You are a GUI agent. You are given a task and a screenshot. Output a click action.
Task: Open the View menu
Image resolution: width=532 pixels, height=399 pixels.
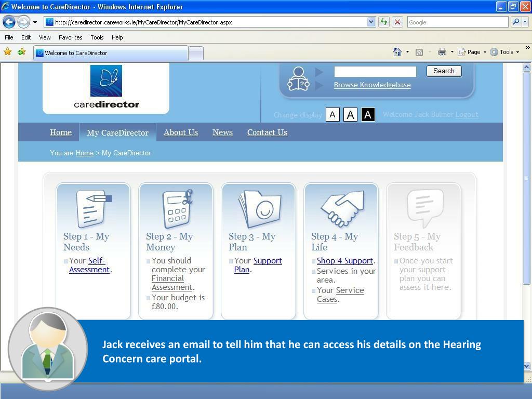[45, 37]
